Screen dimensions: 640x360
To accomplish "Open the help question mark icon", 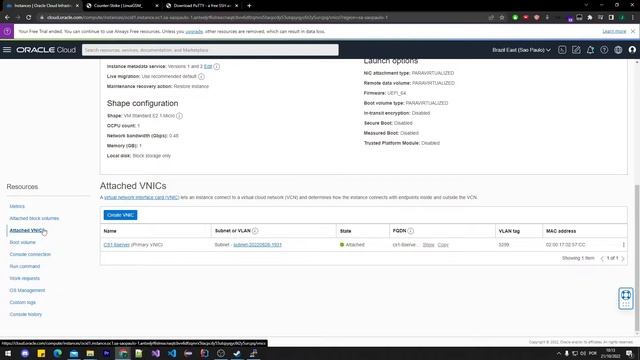I will point(604,50).
